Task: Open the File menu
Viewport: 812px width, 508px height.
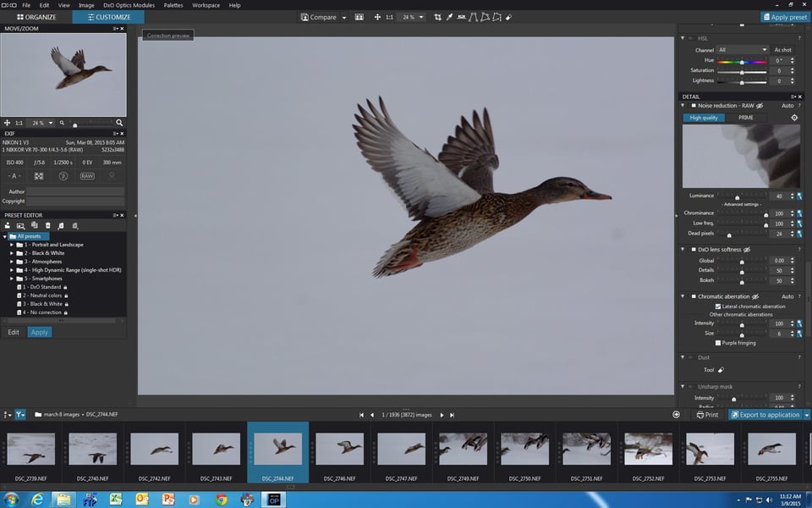Action: (26, 5)
